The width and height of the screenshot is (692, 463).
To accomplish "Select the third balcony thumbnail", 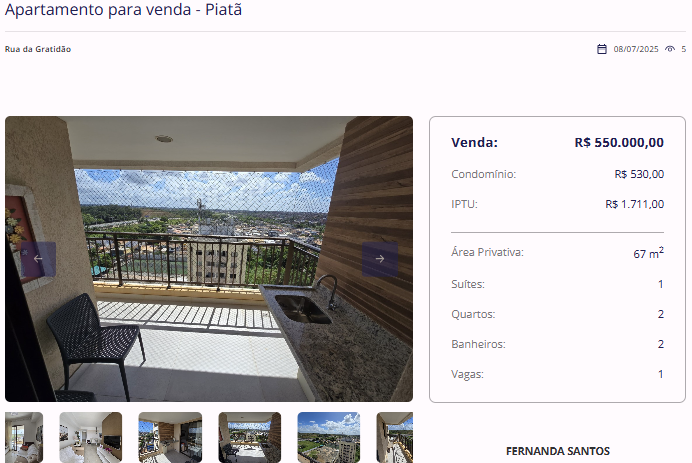I will [x=170, y=437].
